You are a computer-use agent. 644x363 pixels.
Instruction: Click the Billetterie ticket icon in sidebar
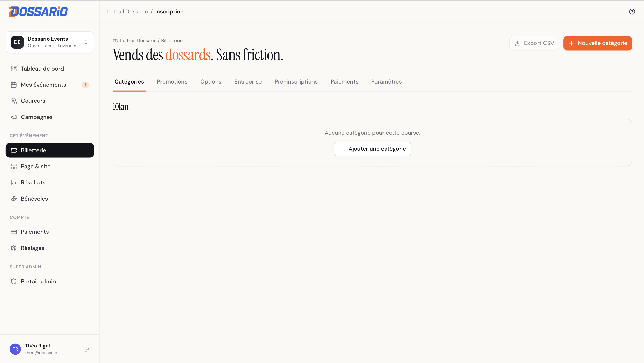14,150
